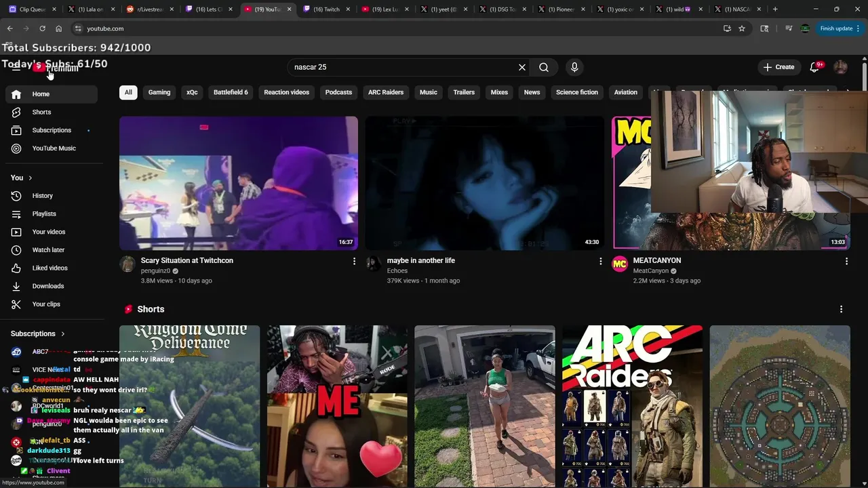Start voice search with the microphone icon
This screenshot has width=868, height=488.
pos(574,67)
